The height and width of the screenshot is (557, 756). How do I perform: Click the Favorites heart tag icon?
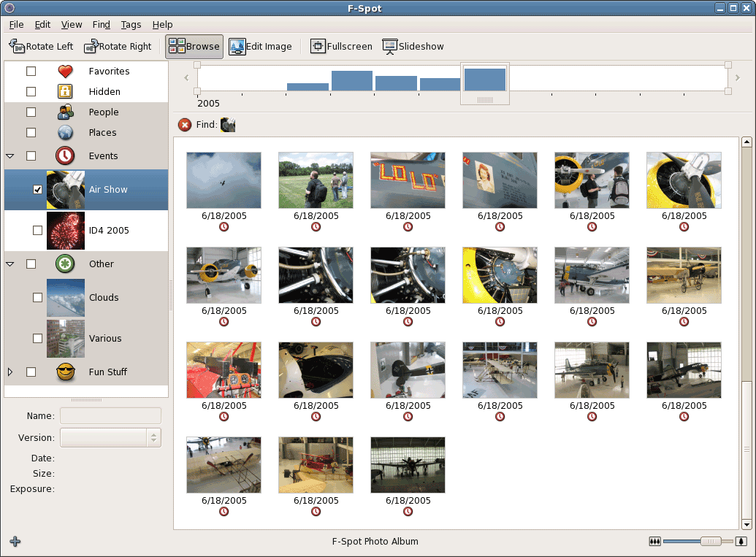coord(65,71)
